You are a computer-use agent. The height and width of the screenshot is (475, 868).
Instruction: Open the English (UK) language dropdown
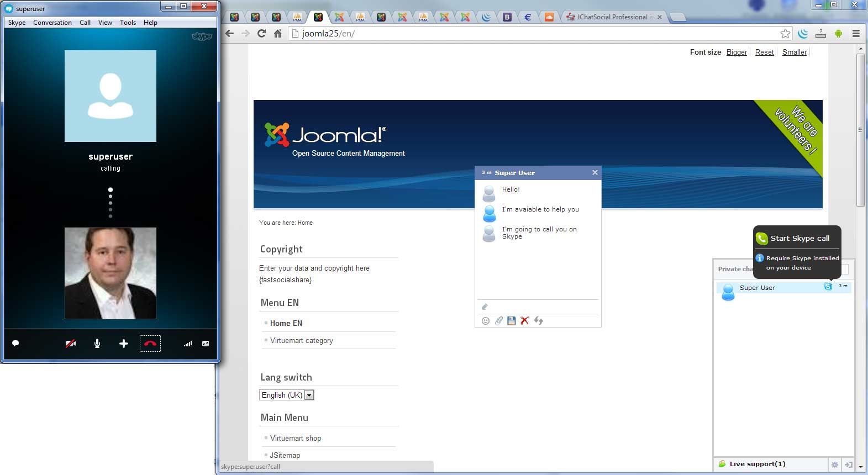287,395
